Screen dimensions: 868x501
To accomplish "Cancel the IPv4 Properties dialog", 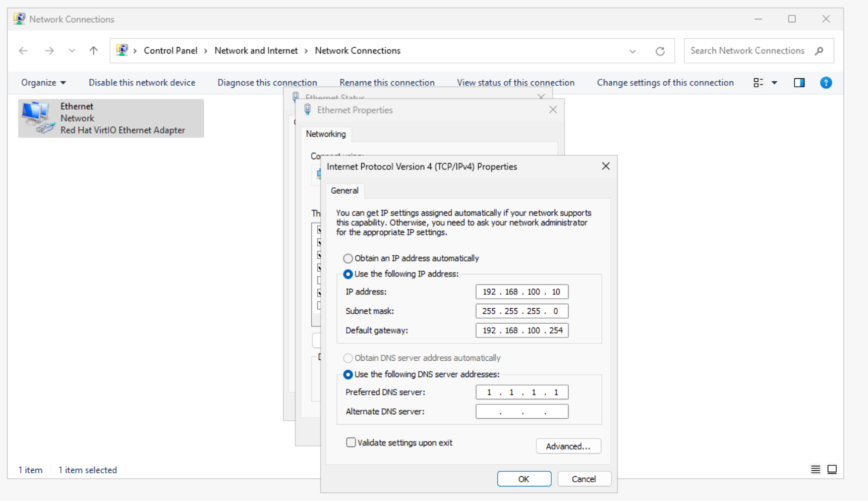I will tap(584, 479).
